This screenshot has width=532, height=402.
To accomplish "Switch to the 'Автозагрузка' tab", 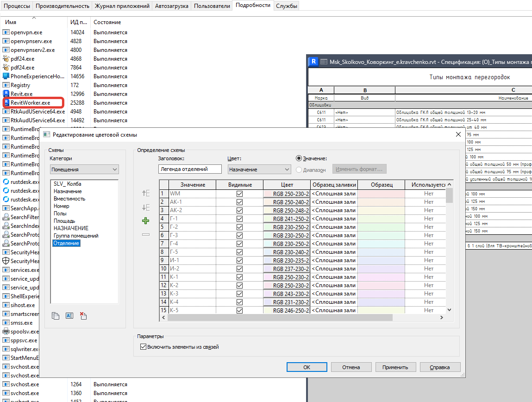I will coord(172,6).
